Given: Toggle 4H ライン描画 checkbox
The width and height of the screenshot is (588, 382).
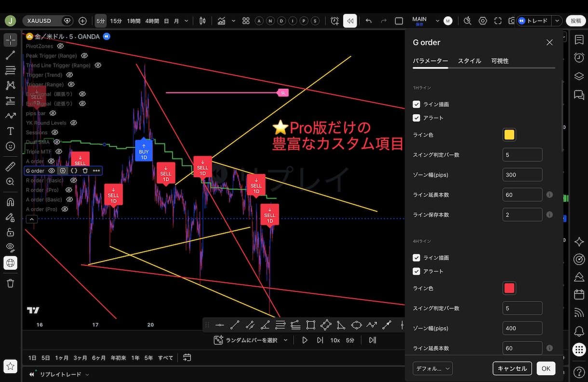Looking at the screenshot, I should click(416, 258).
